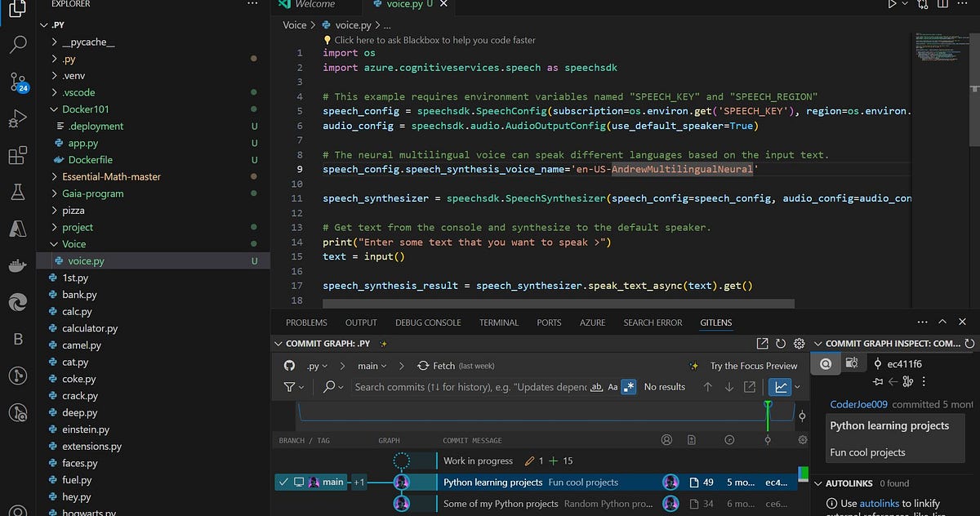Collapse the Docker101 folder
Viewport: 980px width, 516px height.
(85, 109)
